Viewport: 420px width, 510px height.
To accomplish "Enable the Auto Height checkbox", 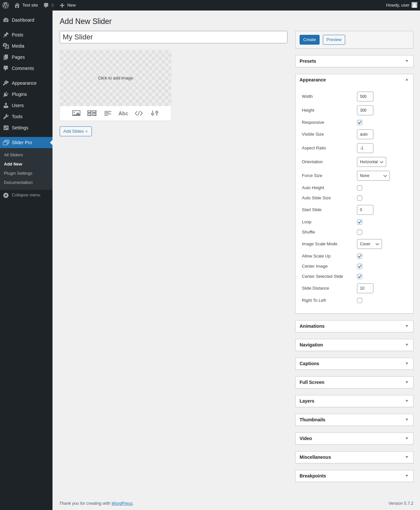I will coord(360,188).
